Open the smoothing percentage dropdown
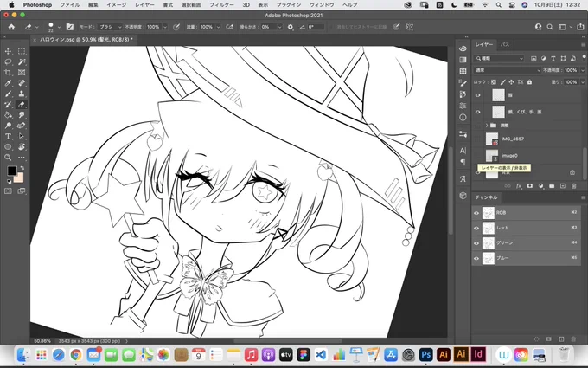This screenshot has height=368, width=588. click(279, 27)
